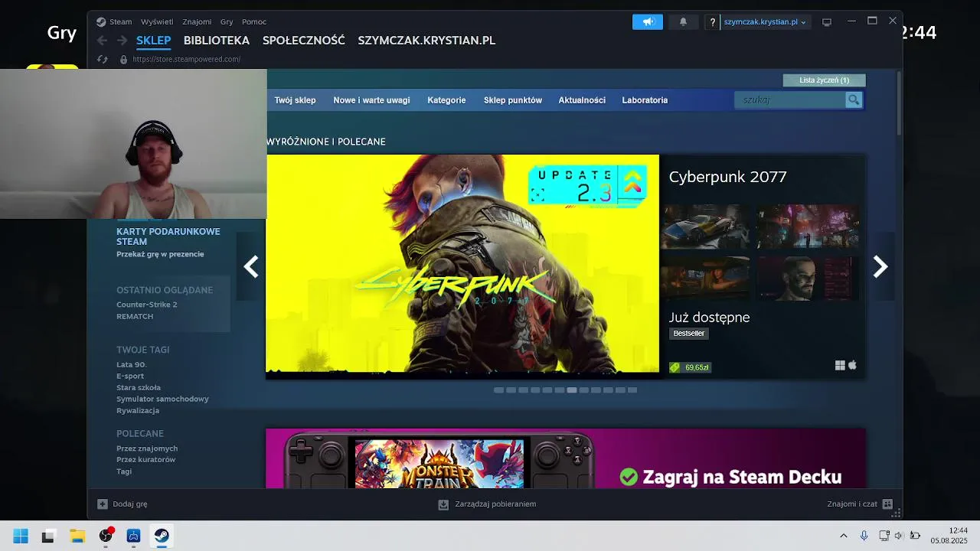Open Aktualności
This screenshot has height=551, width=980.
tap(582, 100)
